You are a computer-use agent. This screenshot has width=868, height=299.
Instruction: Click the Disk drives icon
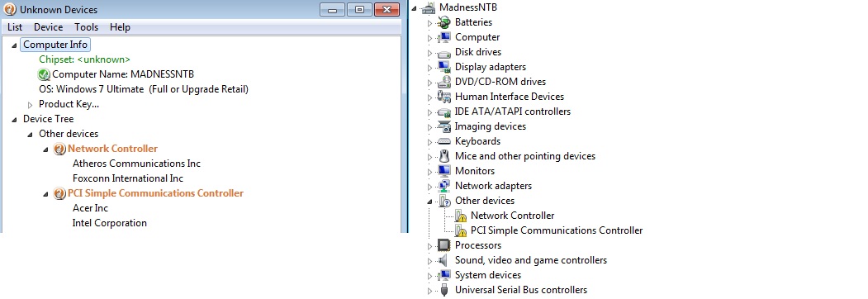(x=444, y=53)
